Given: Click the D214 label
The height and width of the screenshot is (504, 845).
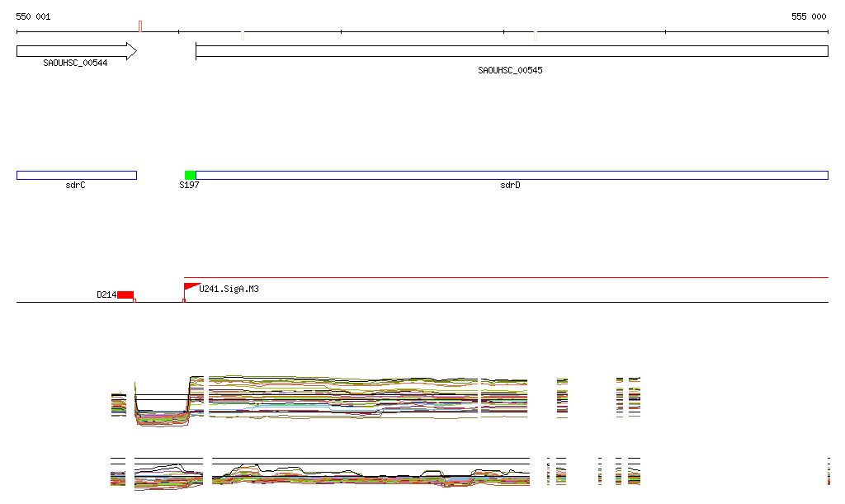Looking at the screenshot, I should pyautogui.click(x=106, y=294).
